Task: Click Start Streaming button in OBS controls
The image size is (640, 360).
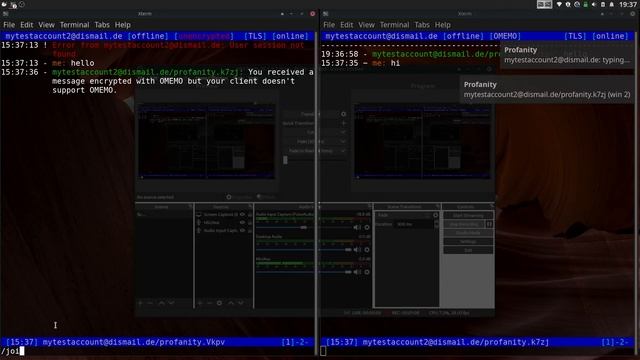Action: click(468, 216)
